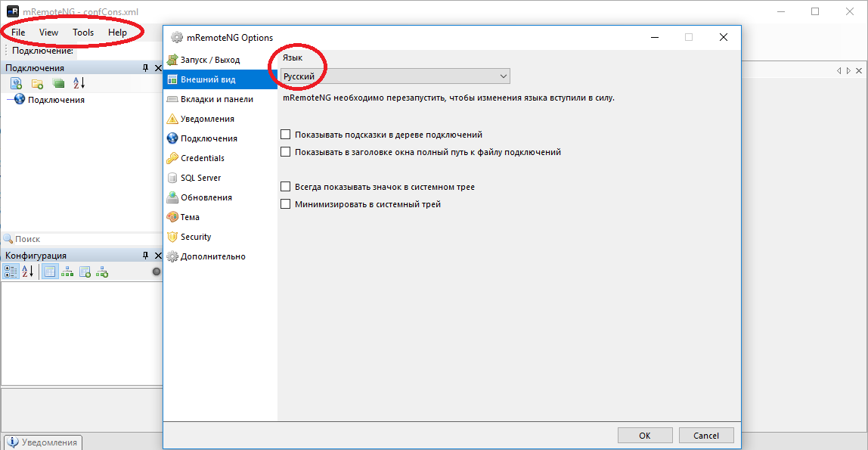Open the File menu
This screenshot has height=450, width=868.
[18, 32]
